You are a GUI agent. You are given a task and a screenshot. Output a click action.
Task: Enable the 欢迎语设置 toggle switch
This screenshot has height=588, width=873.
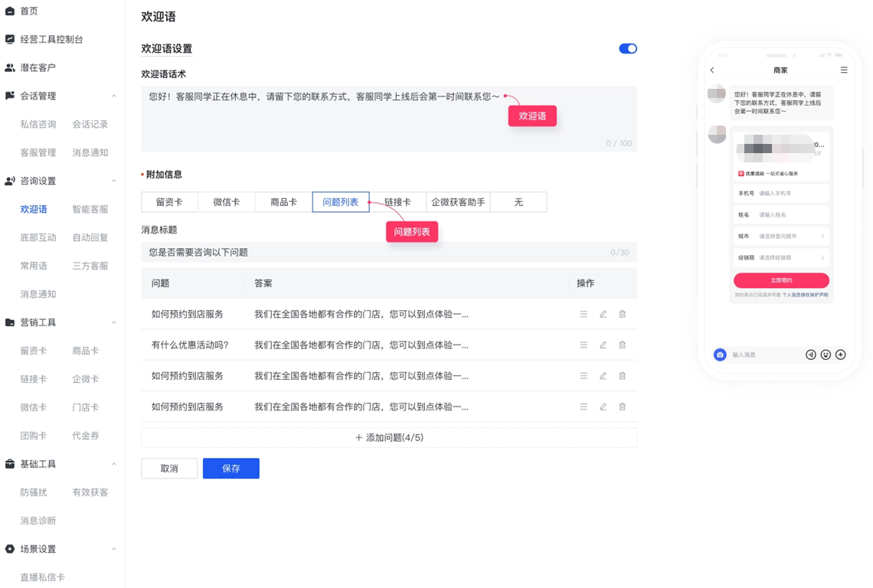[628, 47]
